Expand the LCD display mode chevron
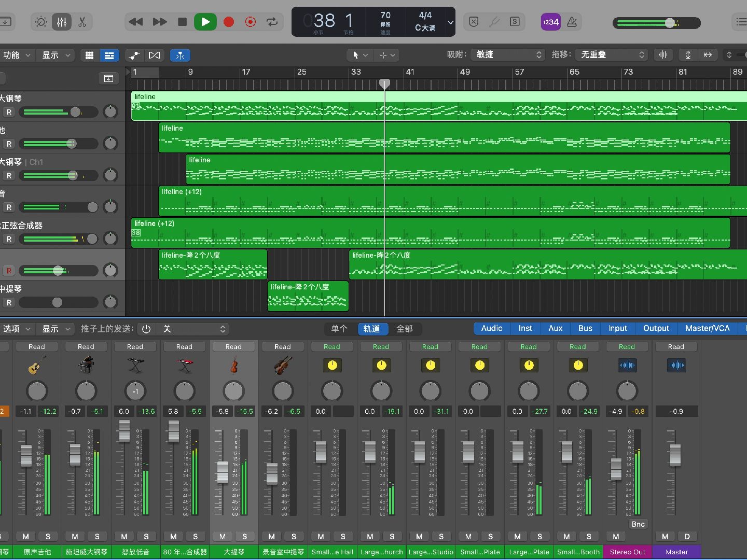Image resolution: width=747 pixels, height=560 pixels. [450, 22]
